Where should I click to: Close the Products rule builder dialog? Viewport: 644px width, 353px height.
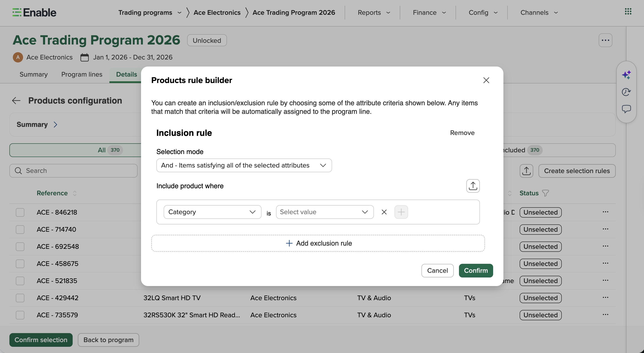coord(486,80)
